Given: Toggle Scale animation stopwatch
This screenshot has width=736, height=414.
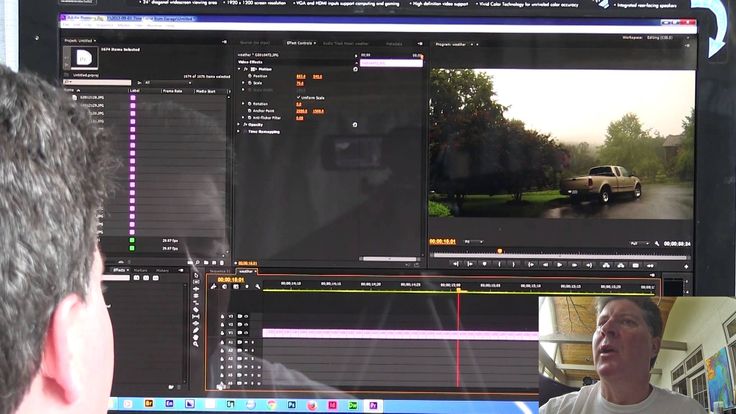Looking at the screenshot, I should coord(250,83).
